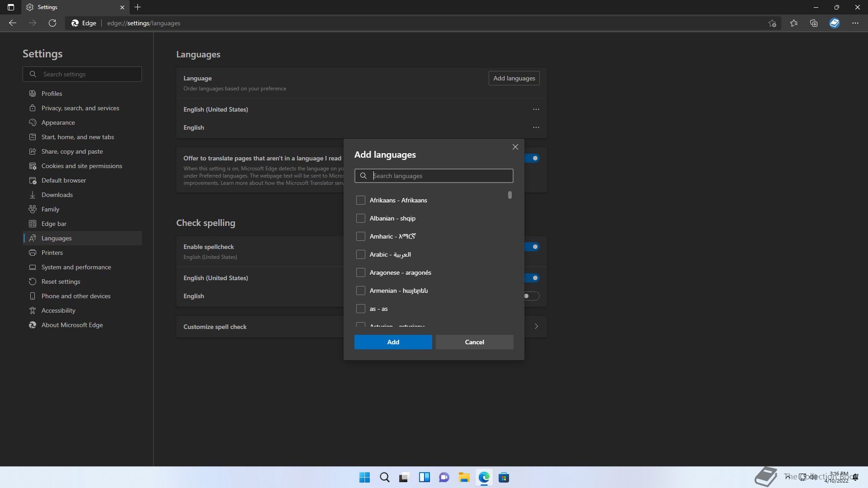Click the Add languages button on page
This screenshot has height=488, width=868.
(x=514, y=78)
